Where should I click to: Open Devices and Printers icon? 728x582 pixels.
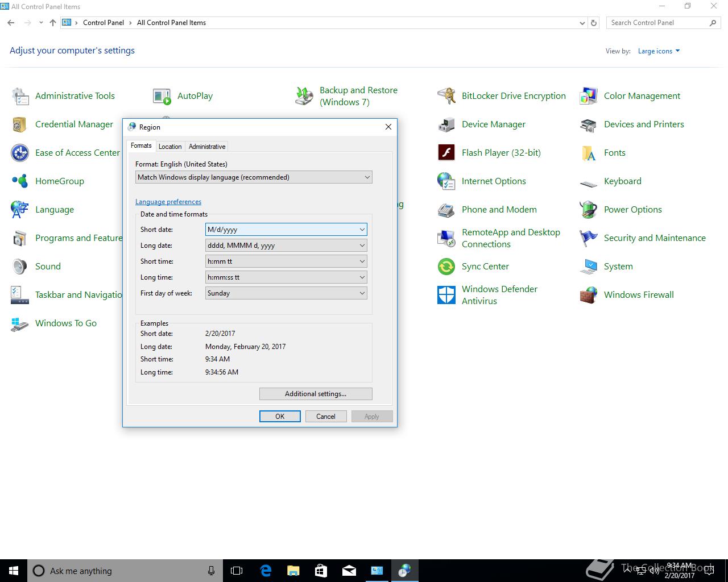click(x=589, y=124)
